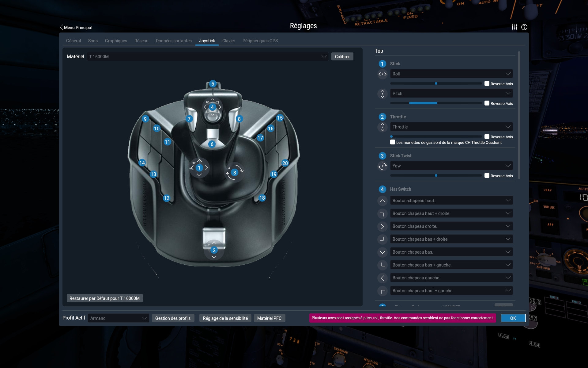The width and height of the screenshot is (588, 368).
Task: Click the help question mark icon
Action: [524, 27]
